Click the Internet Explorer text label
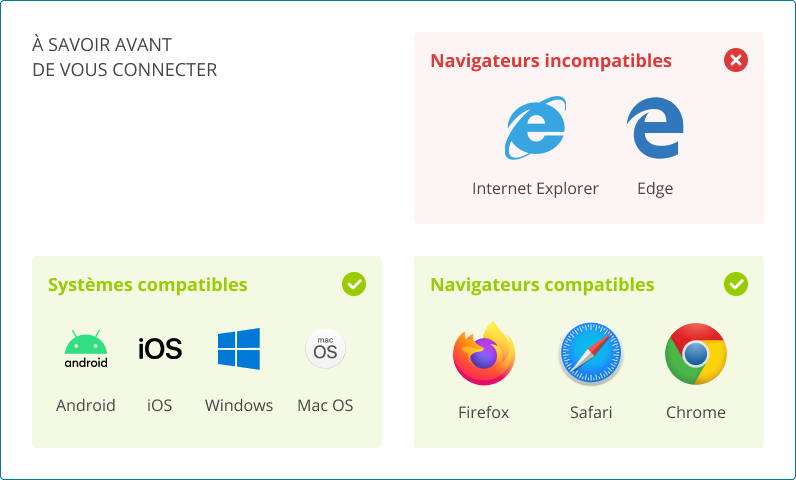This screenshot has width=796, height=480. (535, 188)
